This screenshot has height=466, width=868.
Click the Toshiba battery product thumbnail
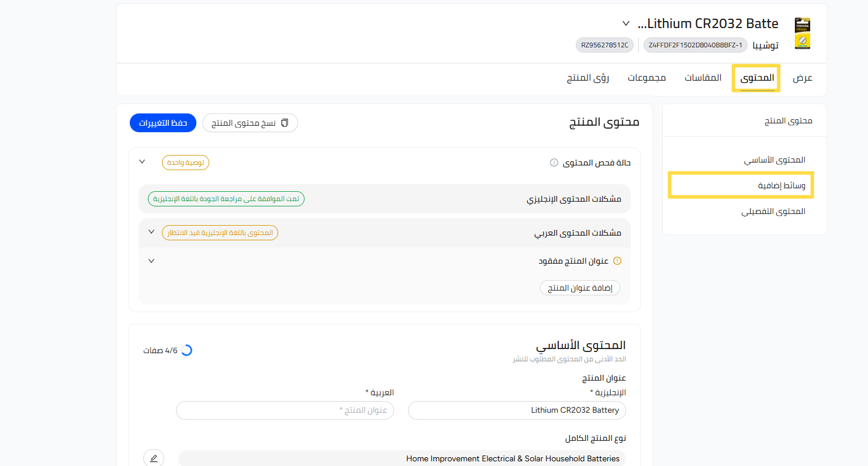802,33
